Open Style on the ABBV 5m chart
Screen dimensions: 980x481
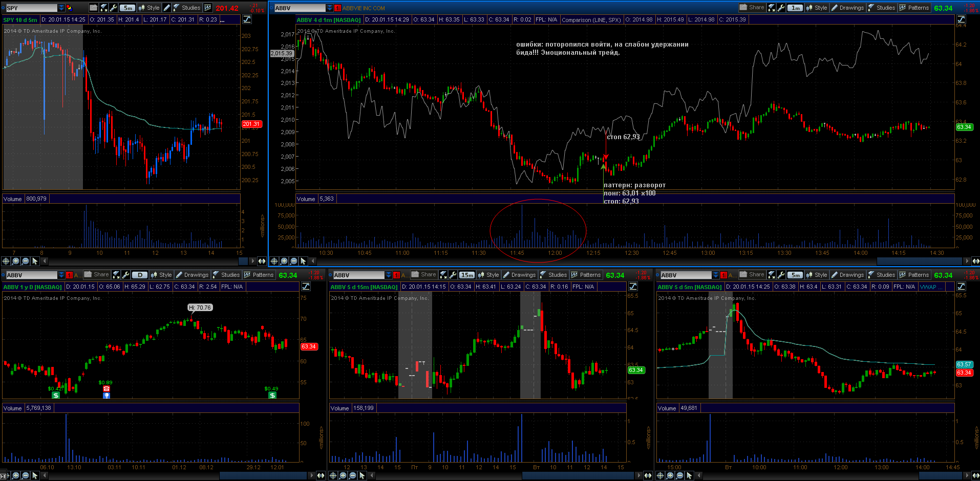coord(817,275)
